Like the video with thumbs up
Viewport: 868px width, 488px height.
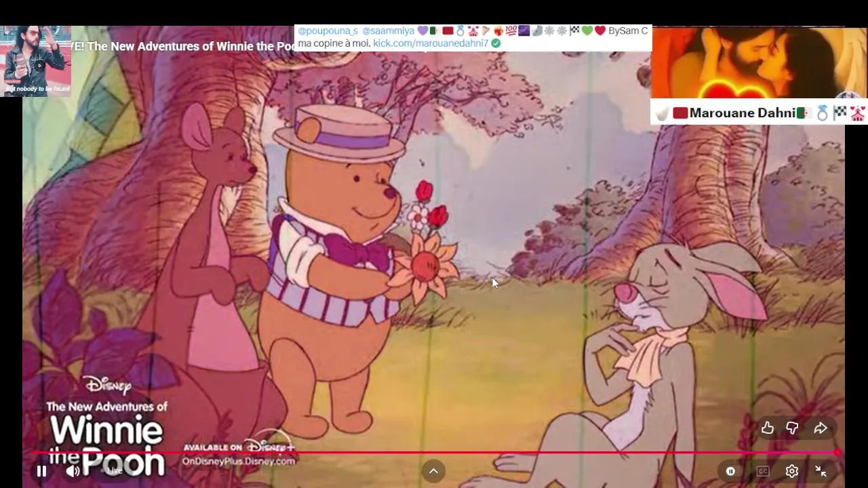coord(767,428)
